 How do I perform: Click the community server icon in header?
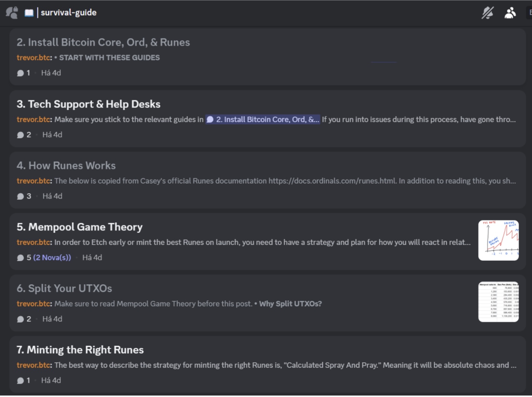(12, 13)
